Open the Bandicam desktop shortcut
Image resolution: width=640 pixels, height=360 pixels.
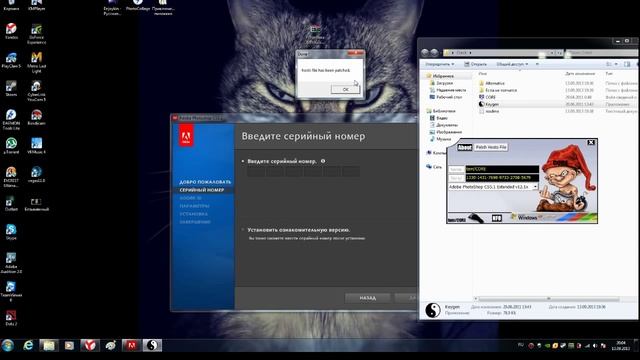pos(36,118)
